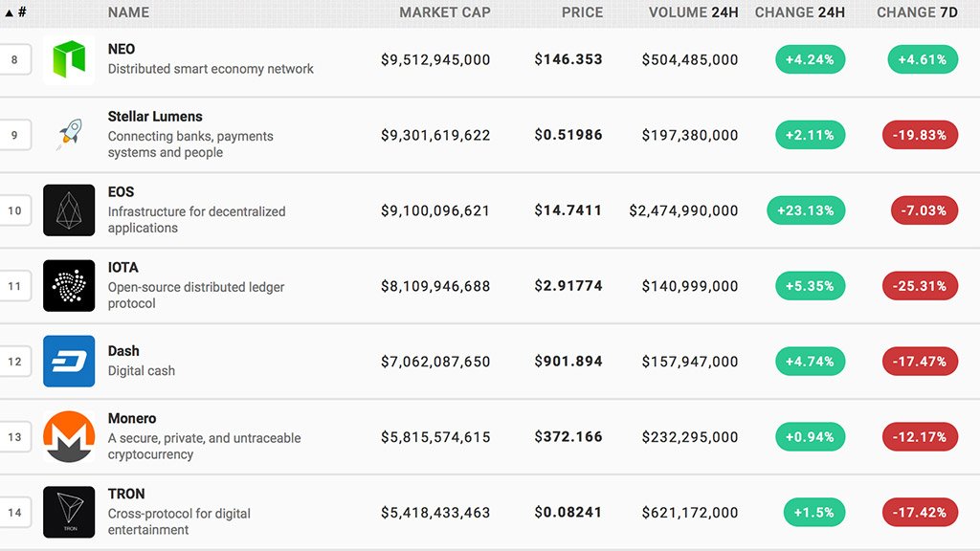
Task: Click the Name column header
Action: coord(128,12)
